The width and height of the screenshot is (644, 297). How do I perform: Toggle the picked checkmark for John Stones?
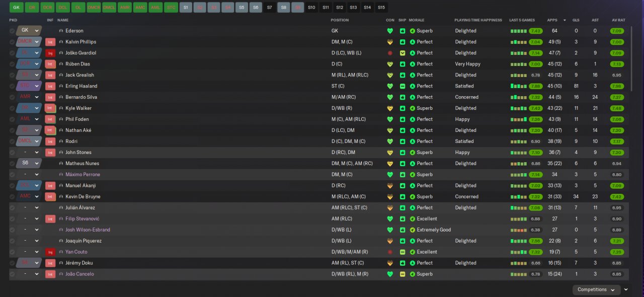pos(12,153)
